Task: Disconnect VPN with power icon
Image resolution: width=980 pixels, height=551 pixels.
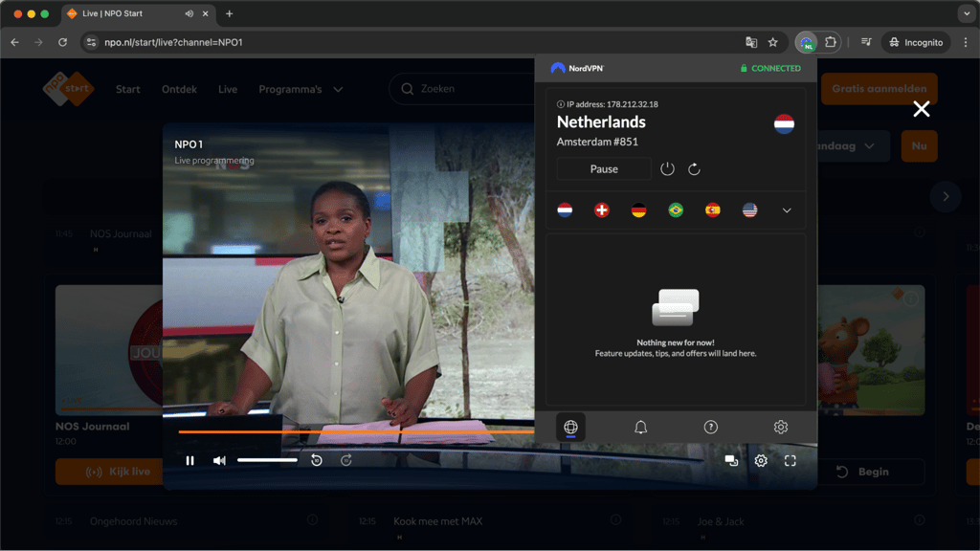Action: (667, 168)
